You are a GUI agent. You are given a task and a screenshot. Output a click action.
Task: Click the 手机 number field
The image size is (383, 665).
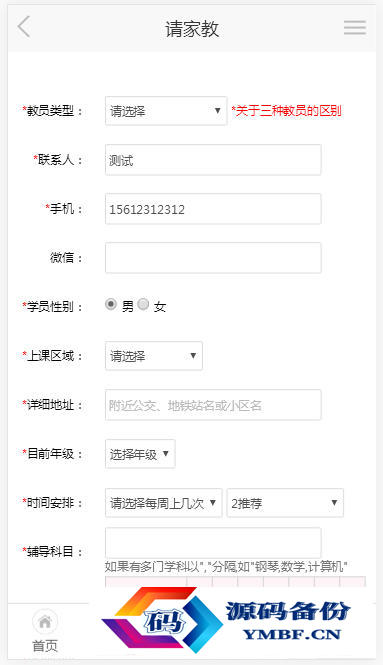(213, 209)
